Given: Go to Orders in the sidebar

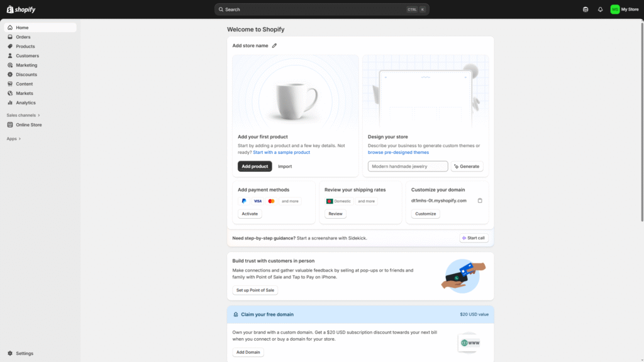Looking at the screenshot, I should [23, 37].
